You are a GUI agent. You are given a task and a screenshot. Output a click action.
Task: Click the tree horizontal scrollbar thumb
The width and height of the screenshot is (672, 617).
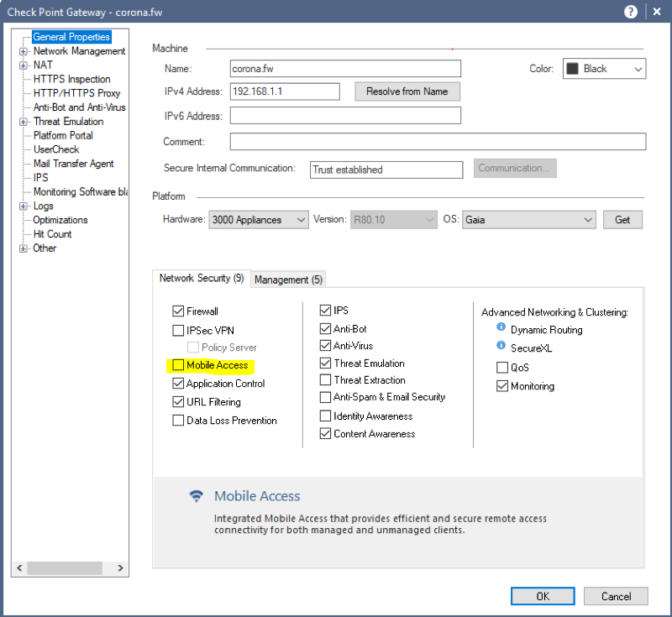point(65,567)
